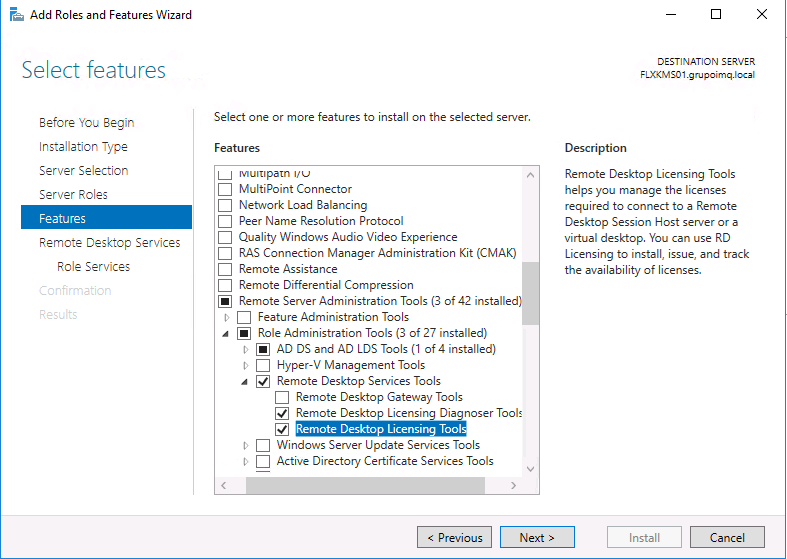Select Hyper-V Management Tools label
The height and width of the screenshot is (559, 787).
351,365
